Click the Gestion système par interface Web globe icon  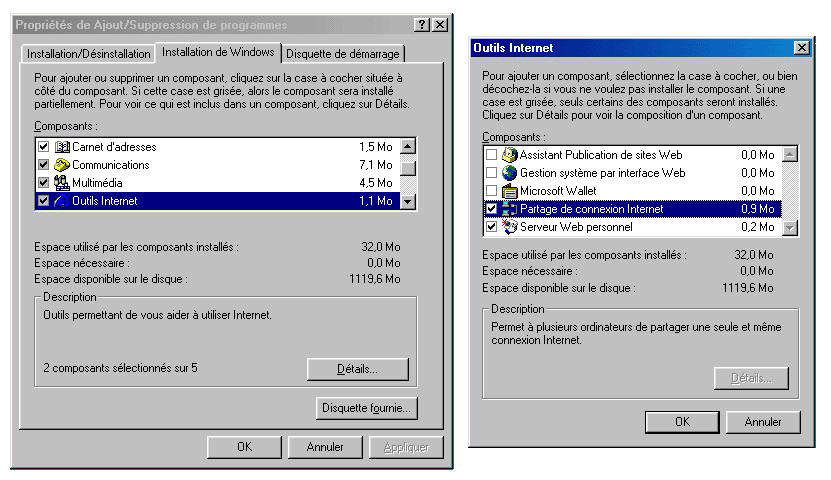510,173
